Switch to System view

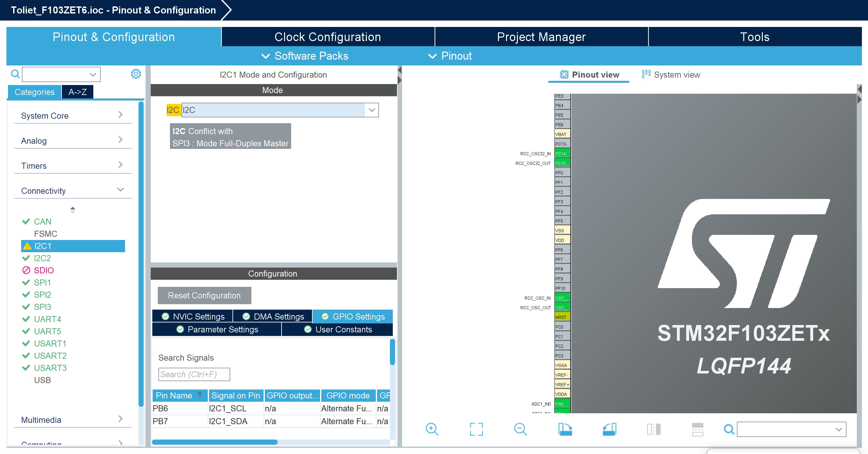[x=671, y=74]
